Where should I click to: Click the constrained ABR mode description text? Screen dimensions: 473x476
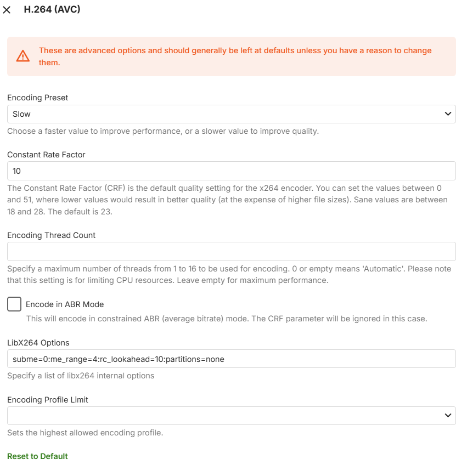tap(226, 319)
